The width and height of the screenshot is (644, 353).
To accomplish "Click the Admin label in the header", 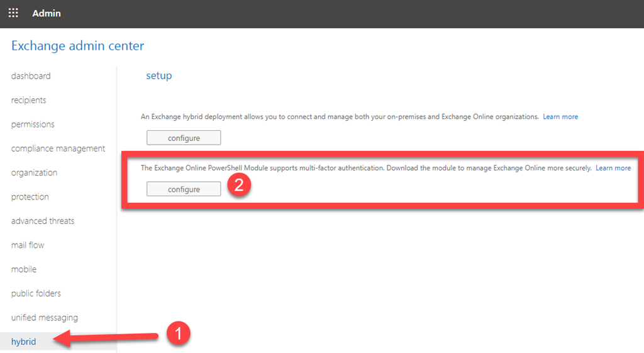I will coord(47,13).
